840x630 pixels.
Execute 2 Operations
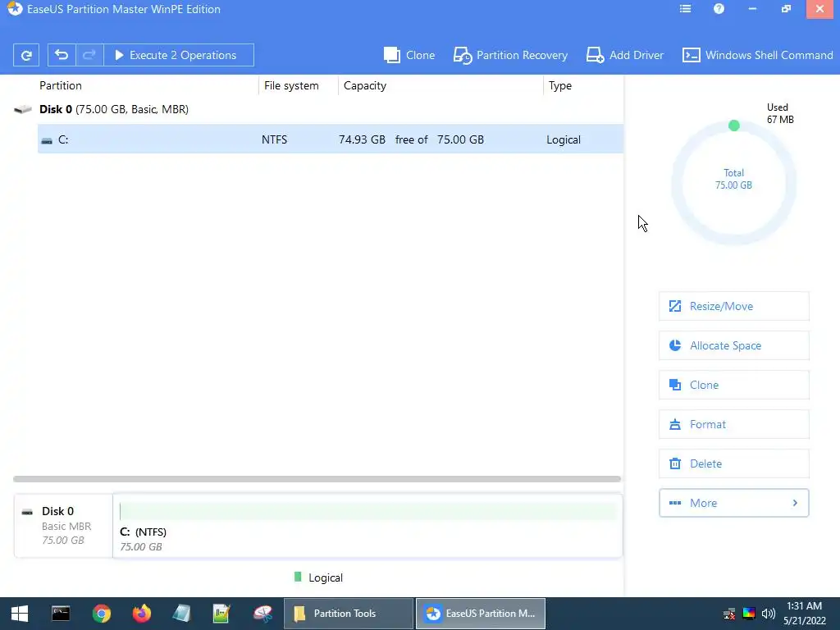pos(178,55)
